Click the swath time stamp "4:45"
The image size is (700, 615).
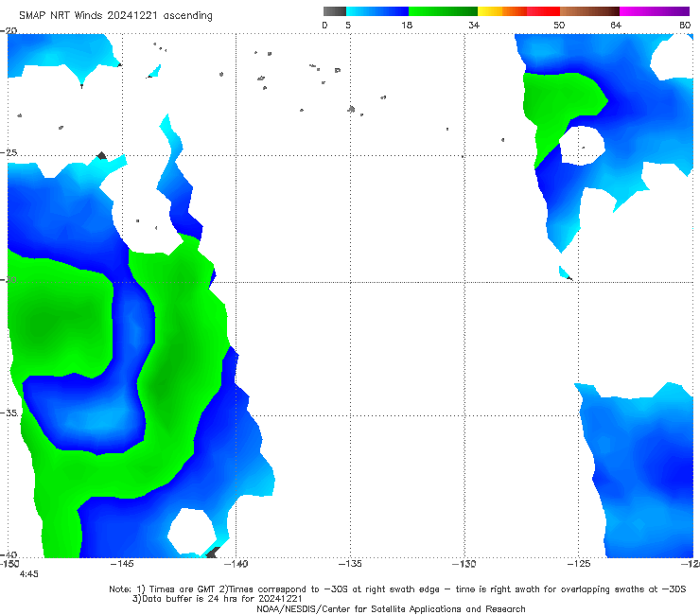[x=29, y=574]
